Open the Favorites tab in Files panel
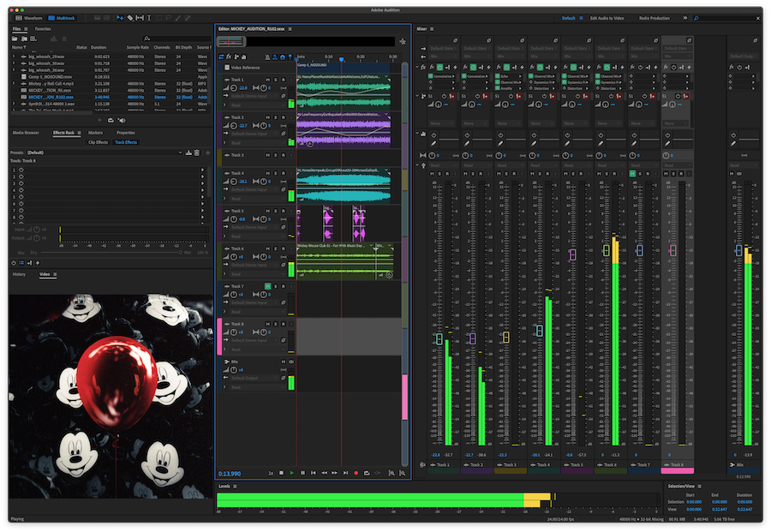 click(43, 29)
